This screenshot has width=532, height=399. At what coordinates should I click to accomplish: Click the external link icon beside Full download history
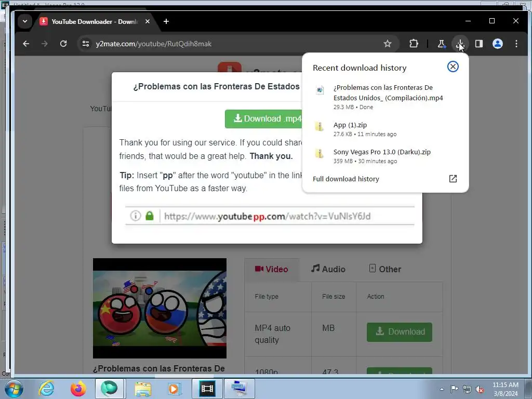point(453,179)
